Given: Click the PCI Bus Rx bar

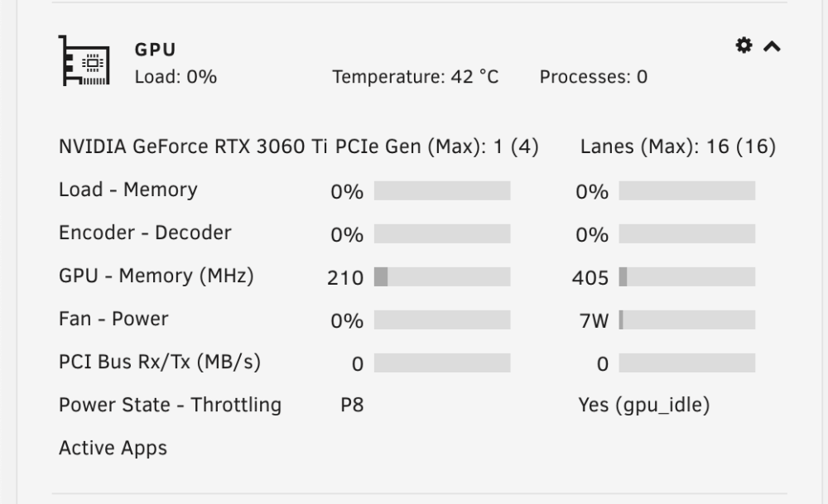Looking at the screenshot, I should point(442,363).
